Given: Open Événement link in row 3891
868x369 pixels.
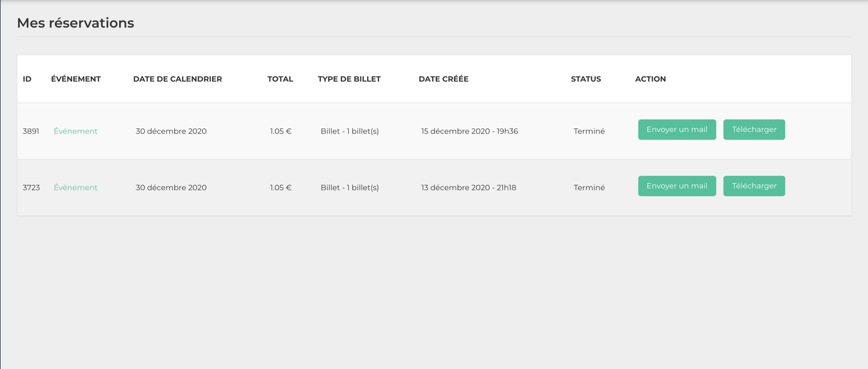Looking at the screenshot, I should [x=76, y=131].
